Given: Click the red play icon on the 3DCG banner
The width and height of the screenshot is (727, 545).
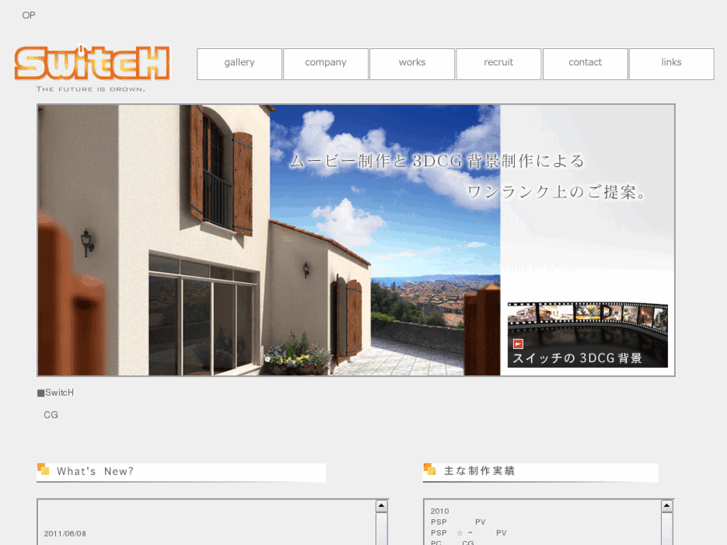Looking at the screenshot, I should click(x=518, y=344).
